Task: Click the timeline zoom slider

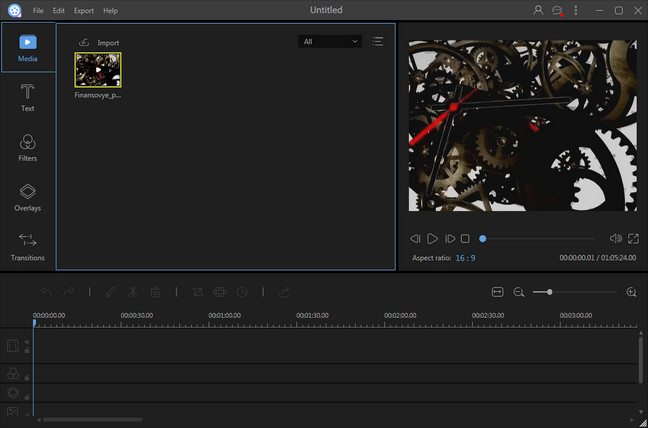Action: (x=550, y=292)
